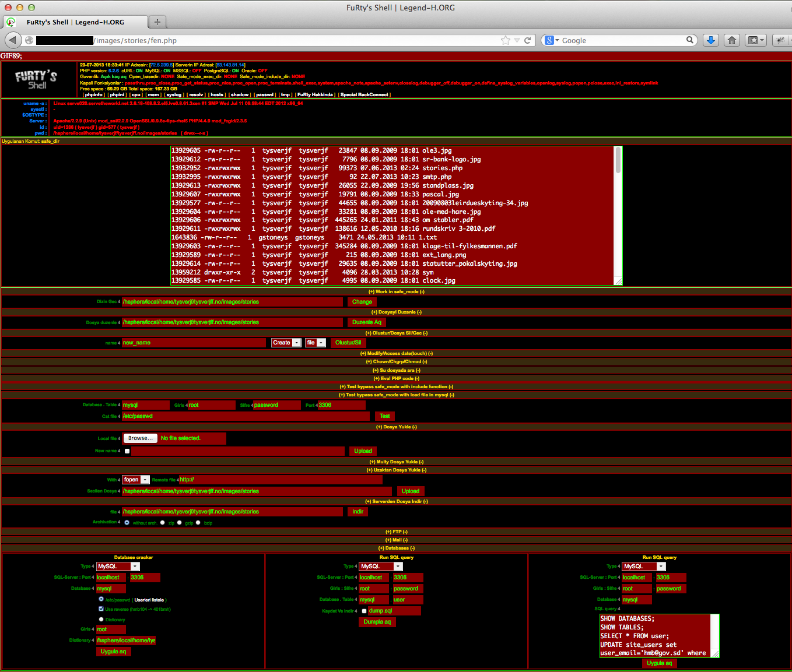This screenshot has width=792, height=672.
Task: Click the Upload button under Dosya Yukle
Action: click(363, 451)
